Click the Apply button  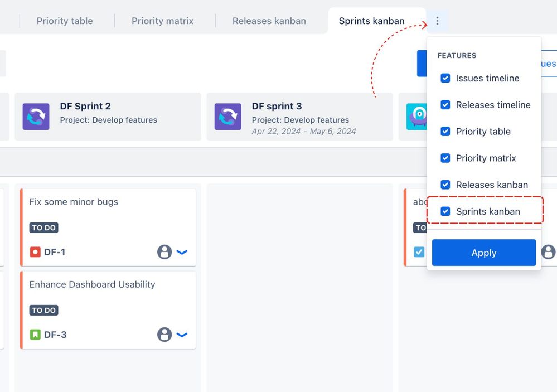pyautogui.click(x=483, y=253)
